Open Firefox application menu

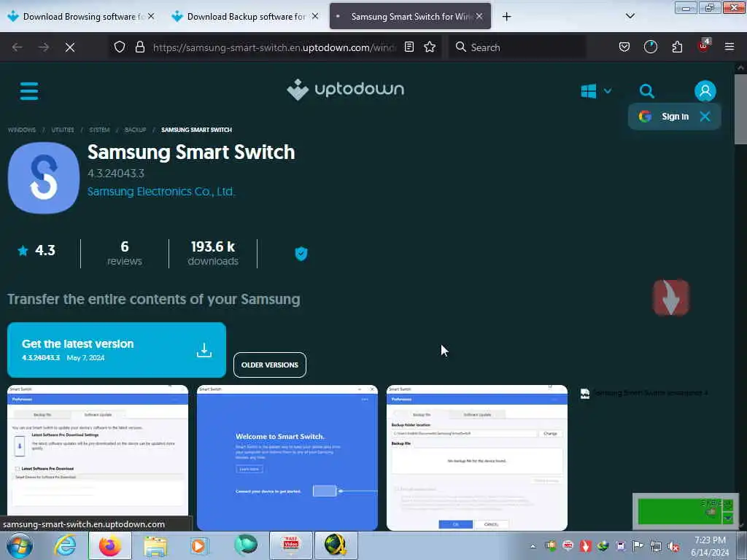click(x=729, y=47)
